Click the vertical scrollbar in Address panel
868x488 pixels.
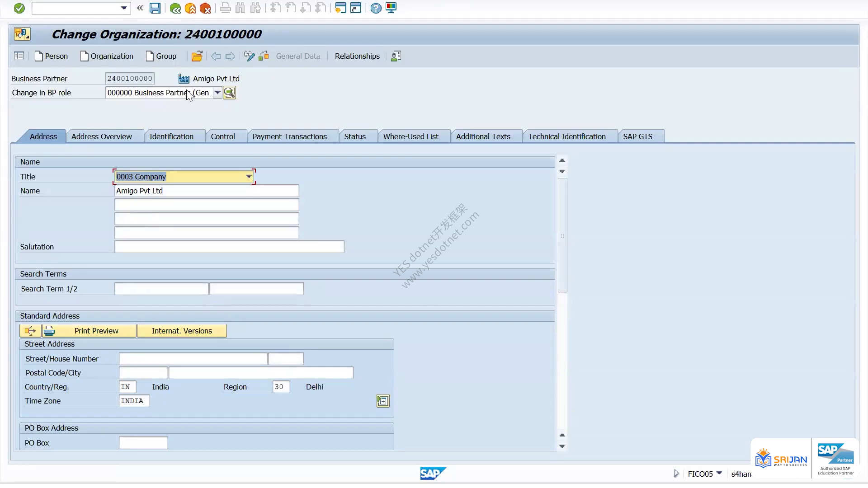562,235
